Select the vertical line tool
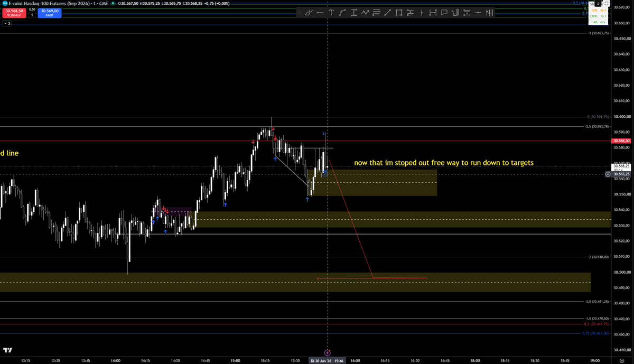This screenshot has height=364, width=634. coord(422,13)
